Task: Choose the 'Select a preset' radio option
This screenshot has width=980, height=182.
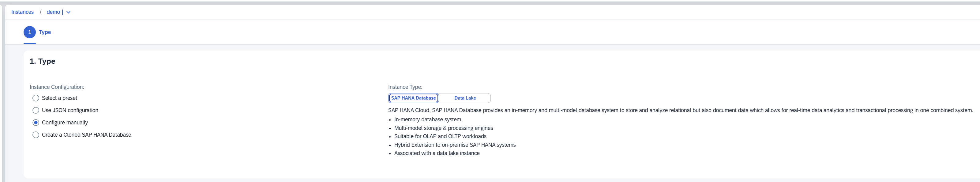Action: 36,98
